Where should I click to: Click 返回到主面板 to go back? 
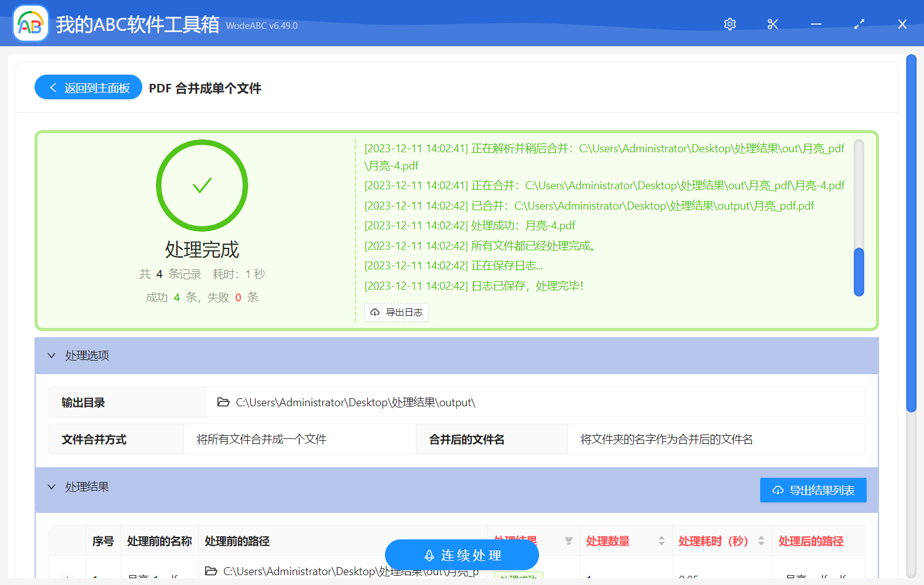[88, 87]
